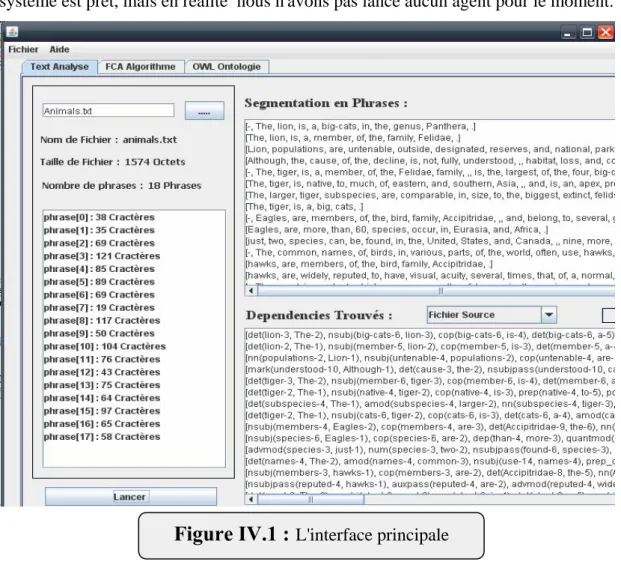Select phrase[17] : 58 Cractères row
The image size is (621, 565).
pyautogui.click(x=135, y=437)
